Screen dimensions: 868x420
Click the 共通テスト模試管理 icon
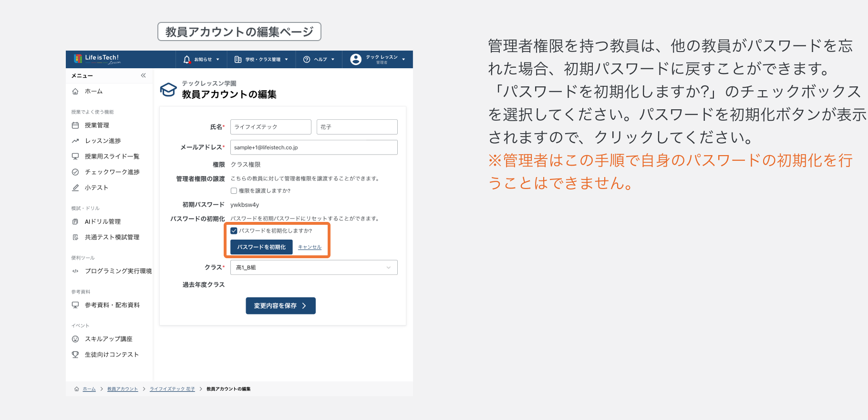[75, 237]
